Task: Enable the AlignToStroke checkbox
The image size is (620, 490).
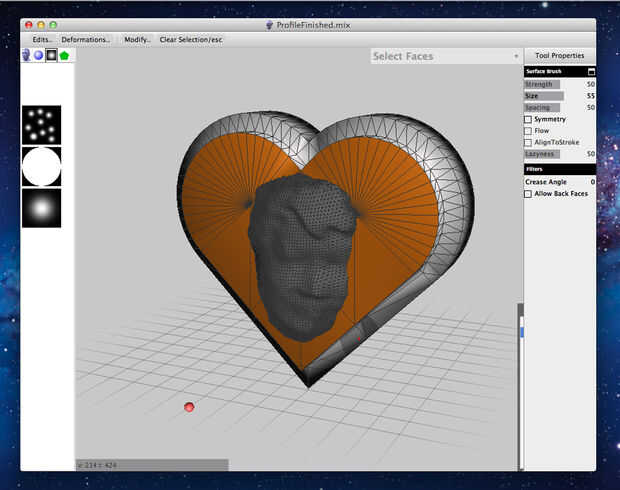Action: [529, 143]
